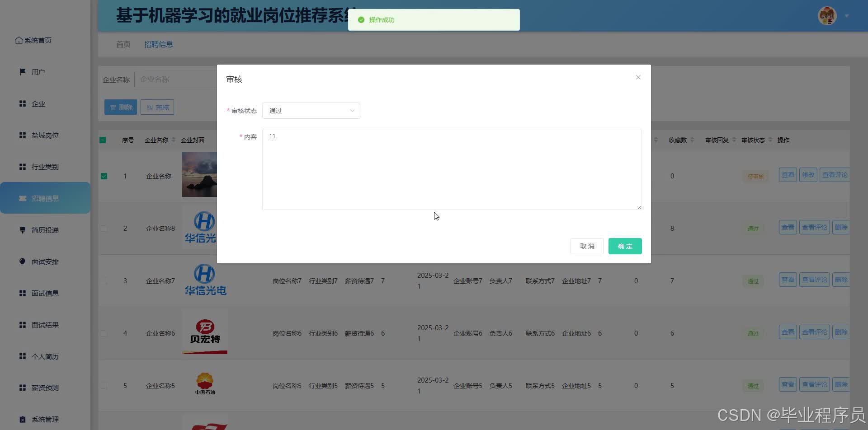Click the 系统首页 home icon
Viewport: 868px width, 430px height.
(19, 40)
